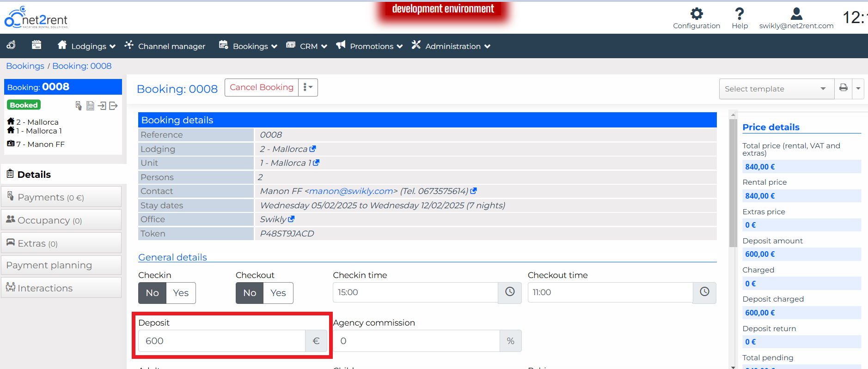Expand the print options dropdown arrow
868x369 pixels.
tap(858, 88)
